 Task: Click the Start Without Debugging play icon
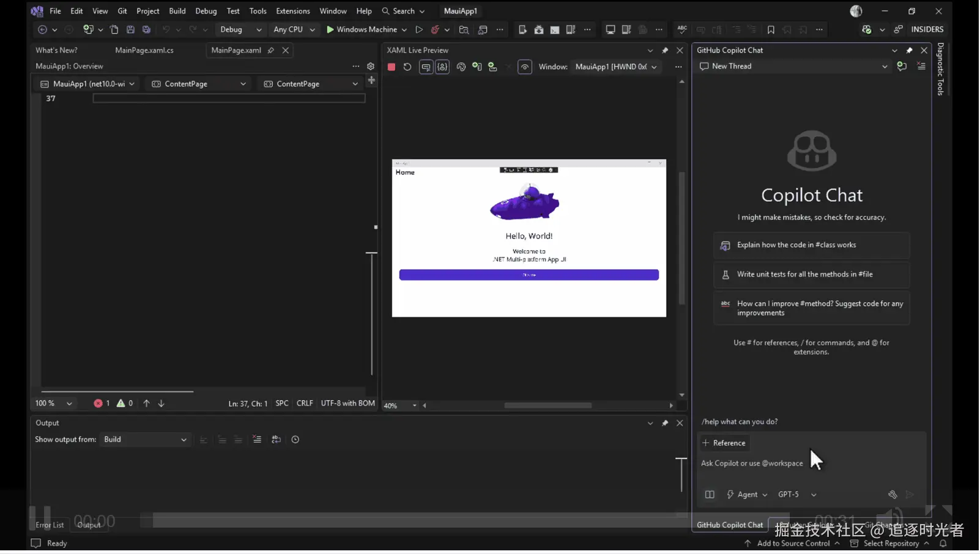pos(419,29)
